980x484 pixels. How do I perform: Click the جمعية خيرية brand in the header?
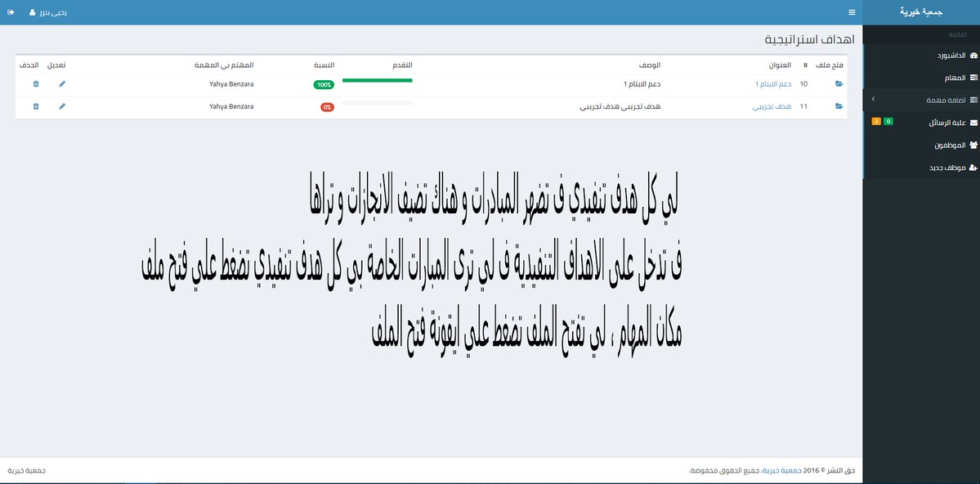coord(921,12)
